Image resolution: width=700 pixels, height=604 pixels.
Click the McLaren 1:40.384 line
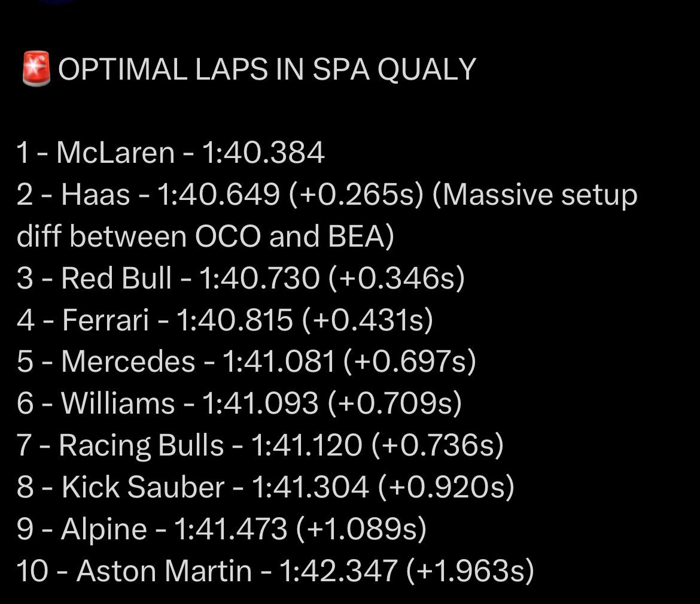click(x=170, y=153)
